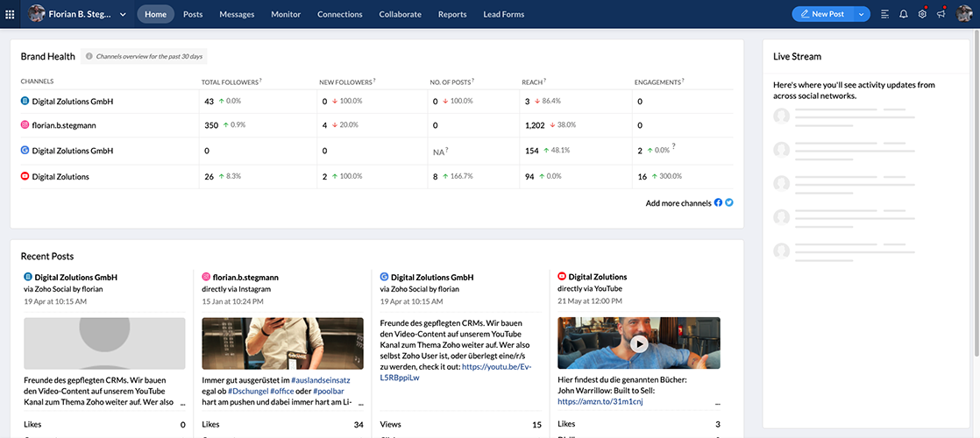Click the Google icon in Digital Zolutions GmbH row
This screenshot has width=980, height=438.
[x=25, y=151]
